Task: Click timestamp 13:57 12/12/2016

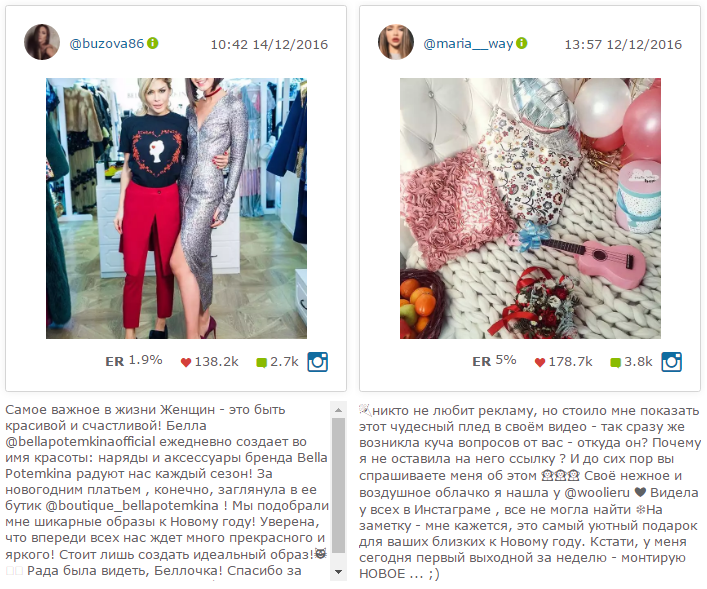Action: click(x=623, y=45)
